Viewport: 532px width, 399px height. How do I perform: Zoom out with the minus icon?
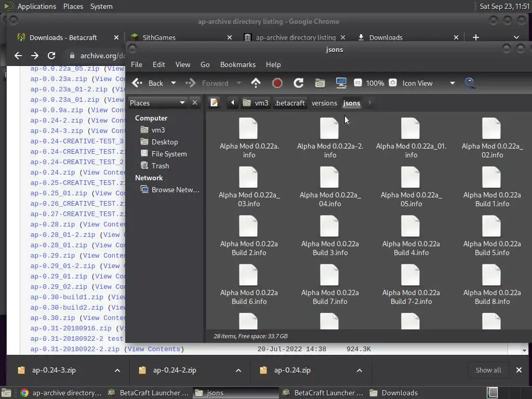tap(357, 83)
